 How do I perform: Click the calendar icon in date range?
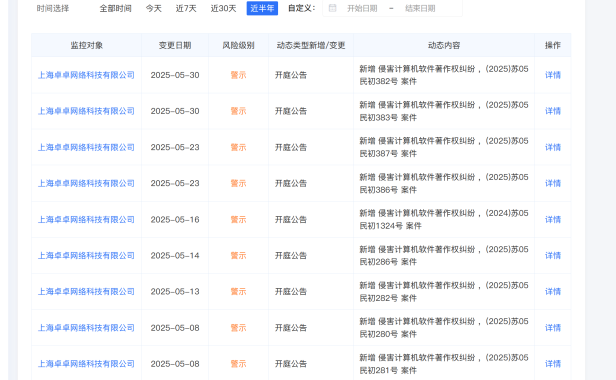(x=332, y=8)
